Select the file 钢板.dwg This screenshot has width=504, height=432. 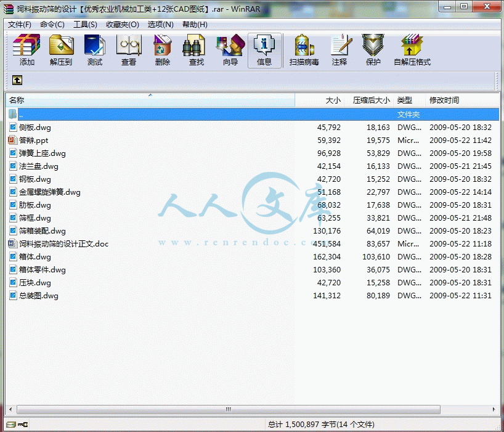tap(35, 179)
